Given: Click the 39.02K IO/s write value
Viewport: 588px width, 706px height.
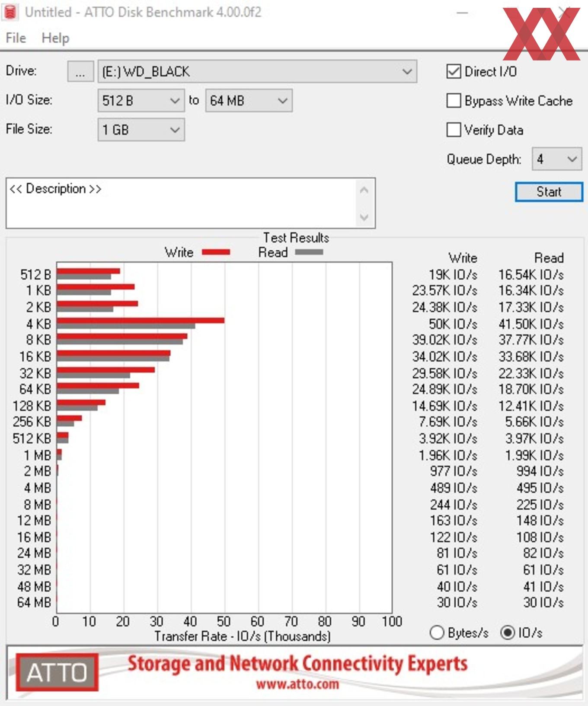Looking at the screenshot, I should 444,340.
